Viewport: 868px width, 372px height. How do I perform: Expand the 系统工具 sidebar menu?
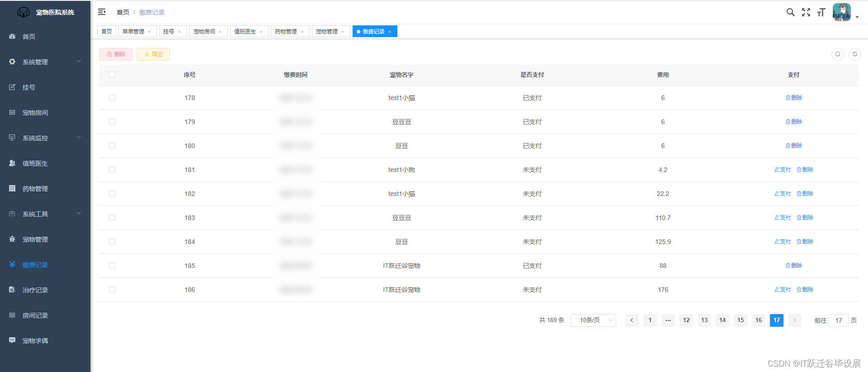[45, 214]
